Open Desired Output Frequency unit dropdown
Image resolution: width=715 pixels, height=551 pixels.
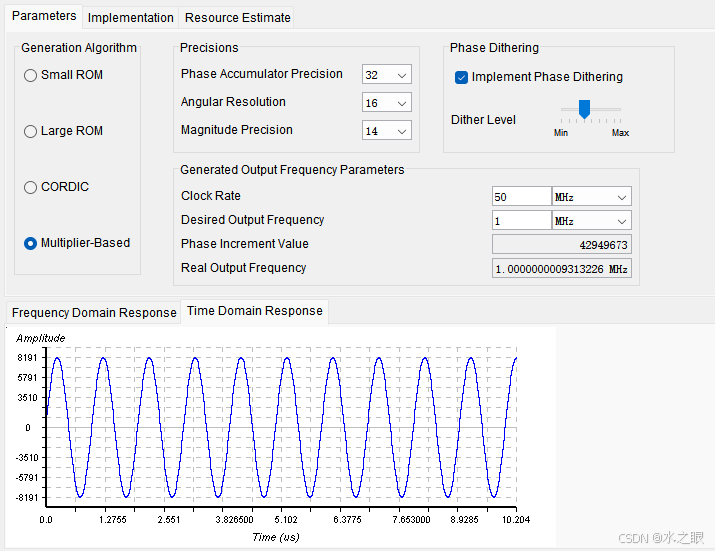(591, 221)
